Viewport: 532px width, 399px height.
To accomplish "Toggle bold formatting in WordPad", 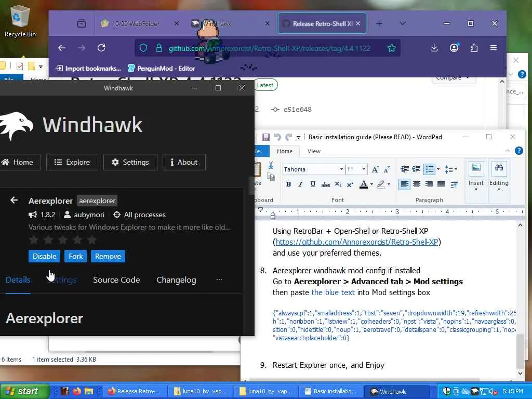I will [x=288, y=184].
